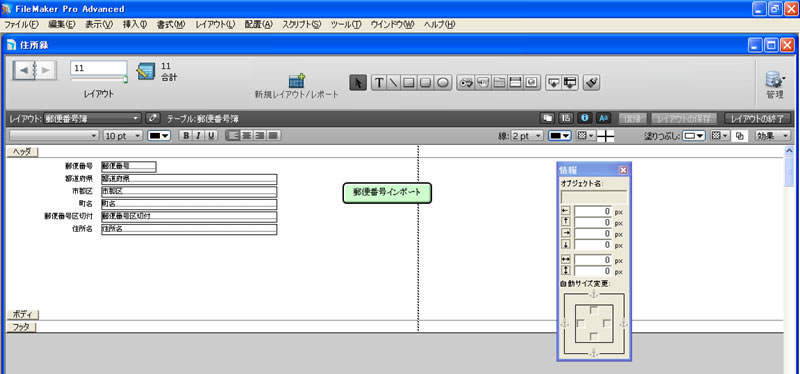Open the スクリプト(S) menu
800x374 pixels.
(x=302, y=24)
